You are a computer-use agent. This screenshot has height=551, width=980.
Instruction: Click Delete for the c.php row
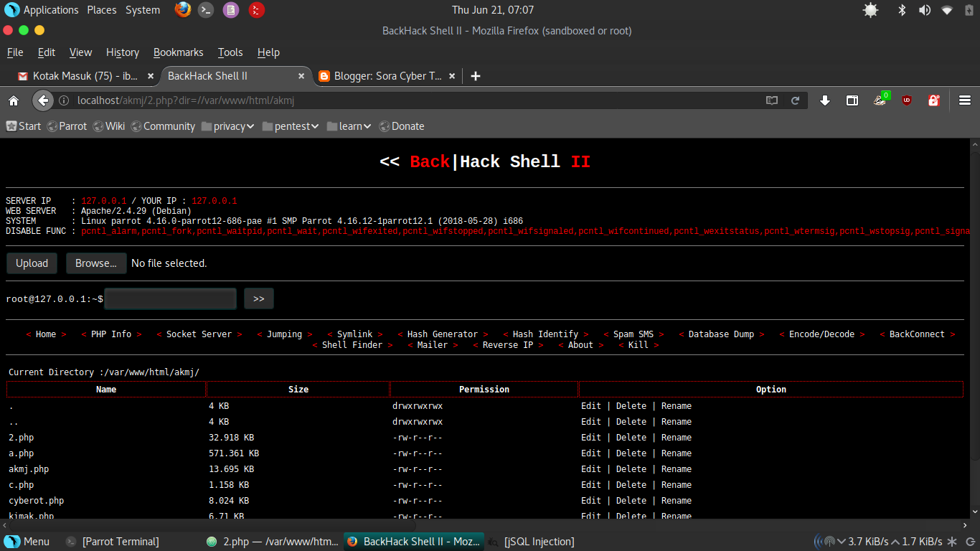[631, 485]
